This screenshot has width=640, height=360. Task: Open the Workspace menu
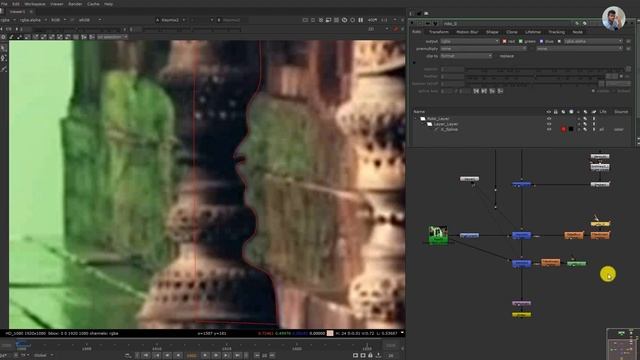[35, 4]
